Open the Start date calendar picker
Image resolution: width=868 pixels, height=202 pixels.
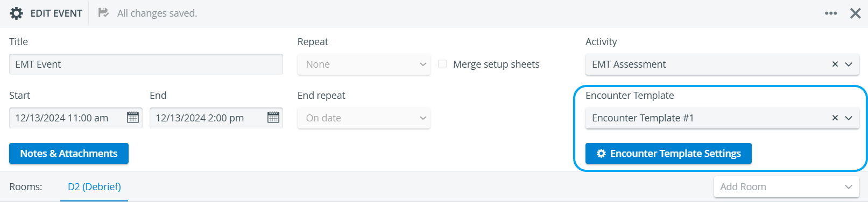coord(133,118)
